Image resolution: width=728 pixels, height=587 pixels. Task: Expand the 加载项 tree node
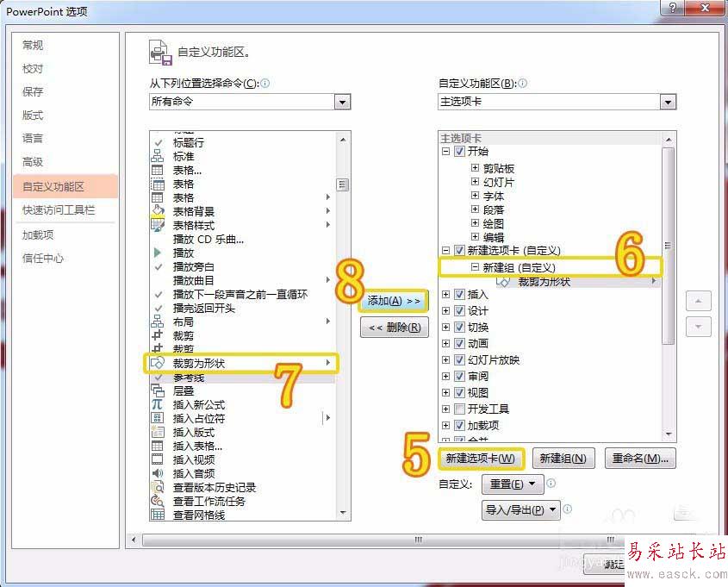point(445,426)
